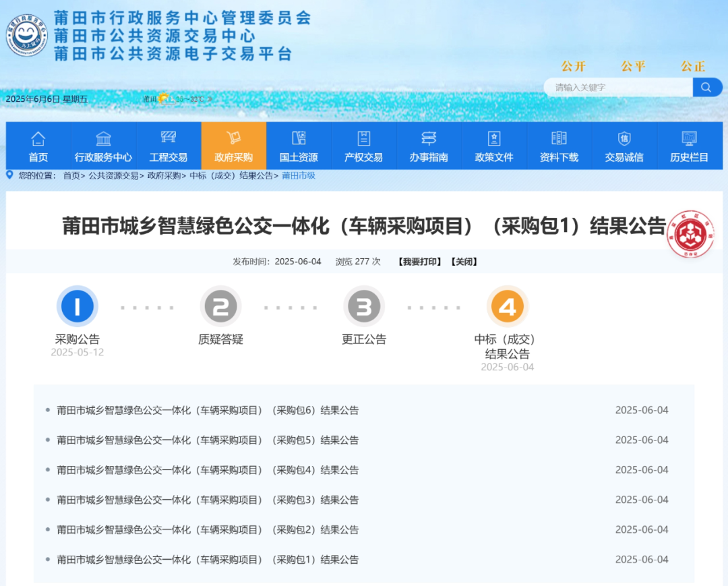Open 办事指南 guide section

(429, 146)
